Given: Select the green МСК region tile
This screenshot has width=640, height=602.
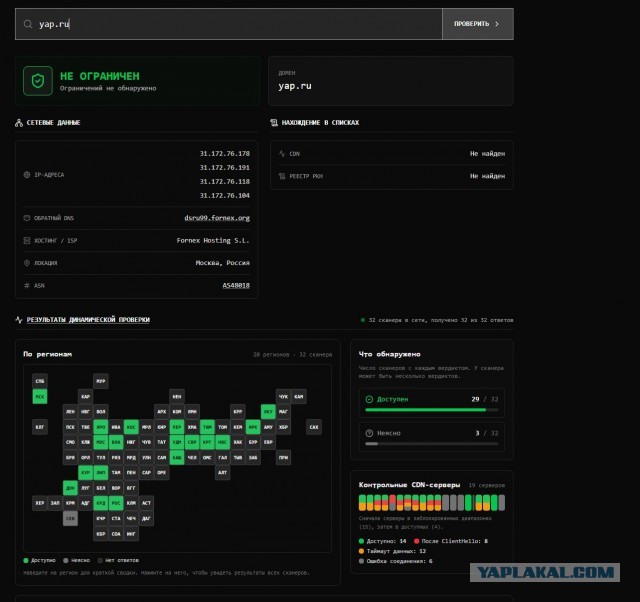Looking at the screenshot, I should click(x=40, y=397).
